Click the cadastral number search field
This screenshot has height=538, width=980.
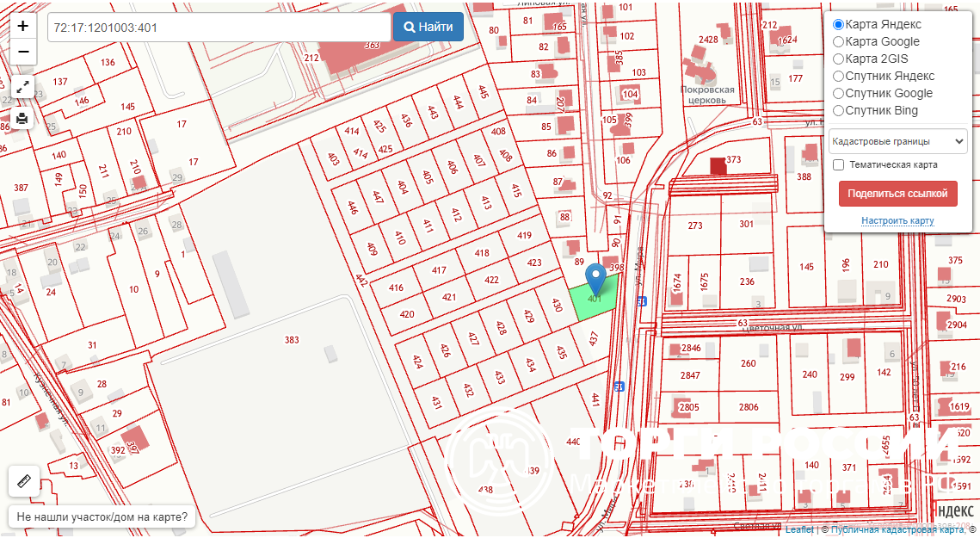[x=219, y=27]
